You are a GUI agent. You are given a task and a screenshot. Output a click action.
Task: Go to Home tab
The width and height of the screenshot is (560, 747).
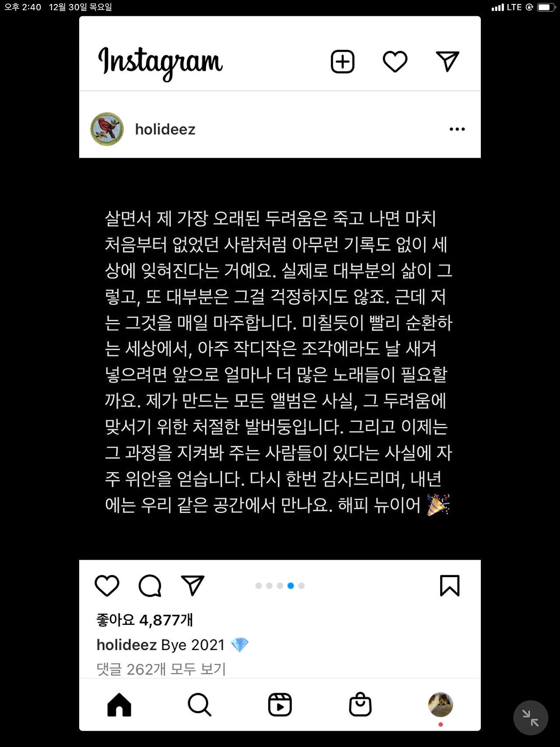pos(119,705)
